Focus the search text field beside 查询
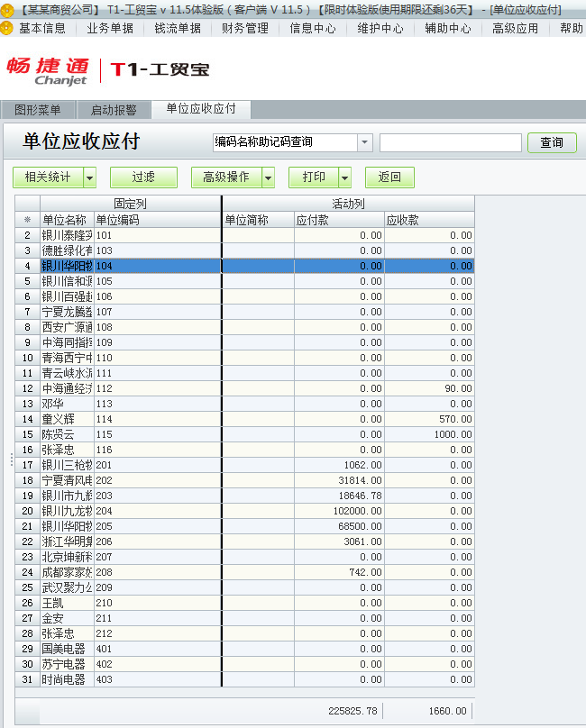 point(450,142)
